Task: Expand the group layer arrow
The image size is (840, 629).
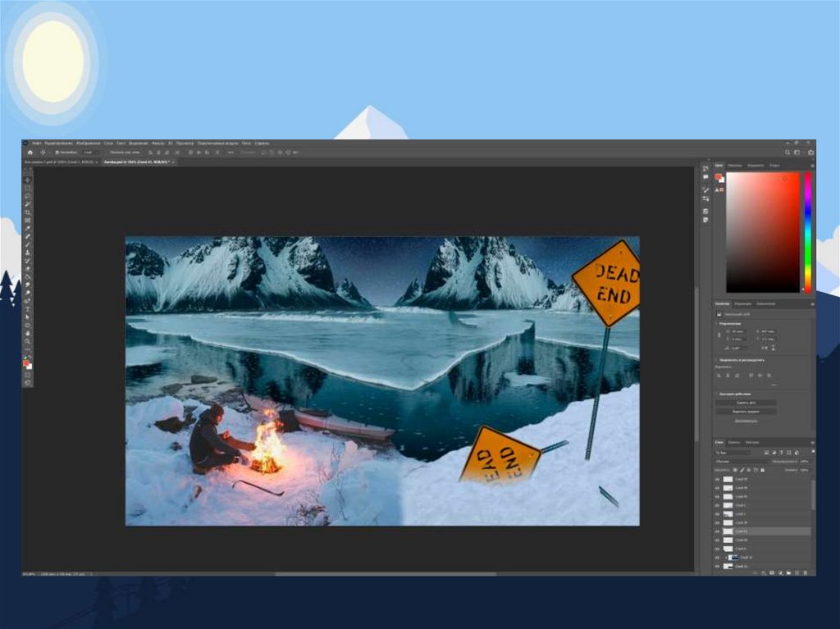Action: point(725,557)
